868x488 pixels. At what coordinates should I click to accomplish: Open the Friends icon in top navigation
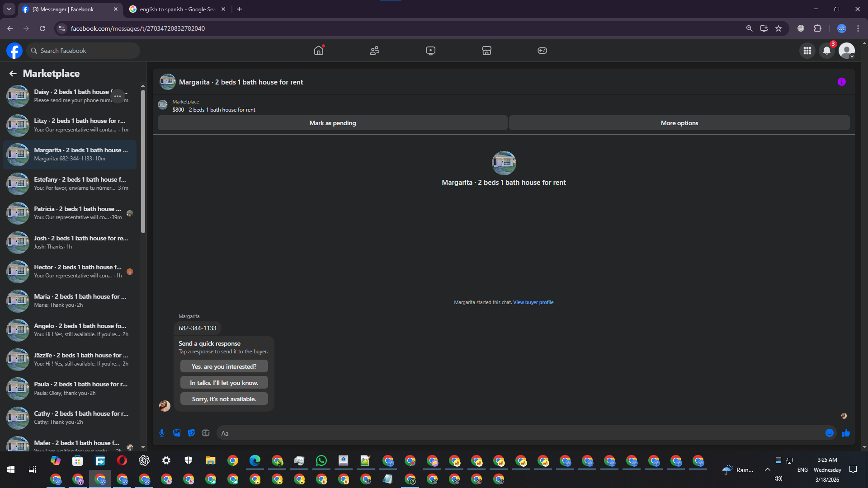375,51
